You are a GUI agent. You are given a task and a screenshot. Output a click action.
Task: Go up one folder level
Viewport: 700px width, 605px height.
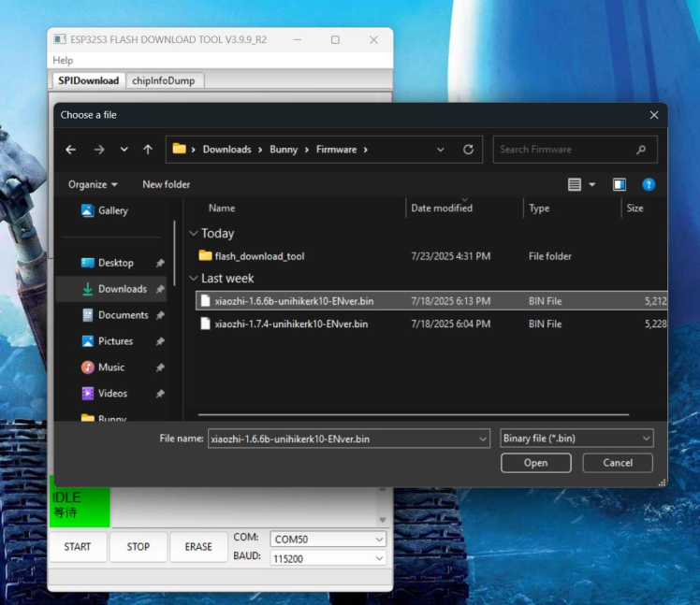148,150
